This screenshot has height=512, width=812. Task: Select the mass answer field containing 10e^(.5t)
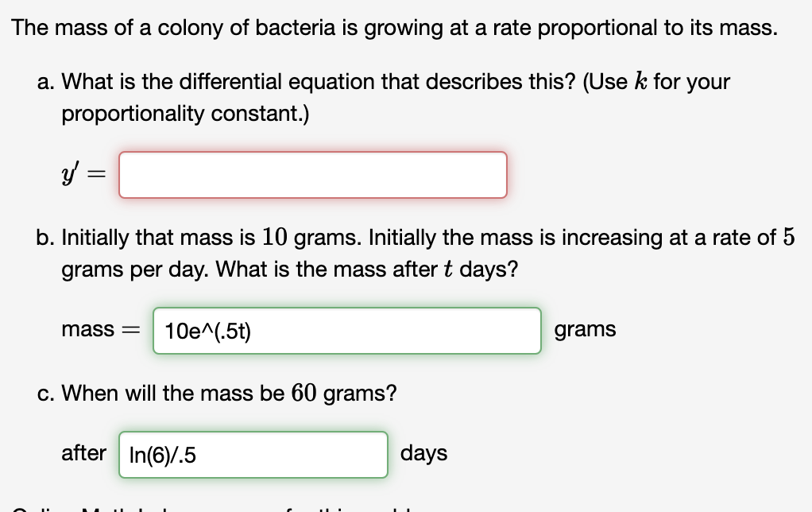[346, 330]
